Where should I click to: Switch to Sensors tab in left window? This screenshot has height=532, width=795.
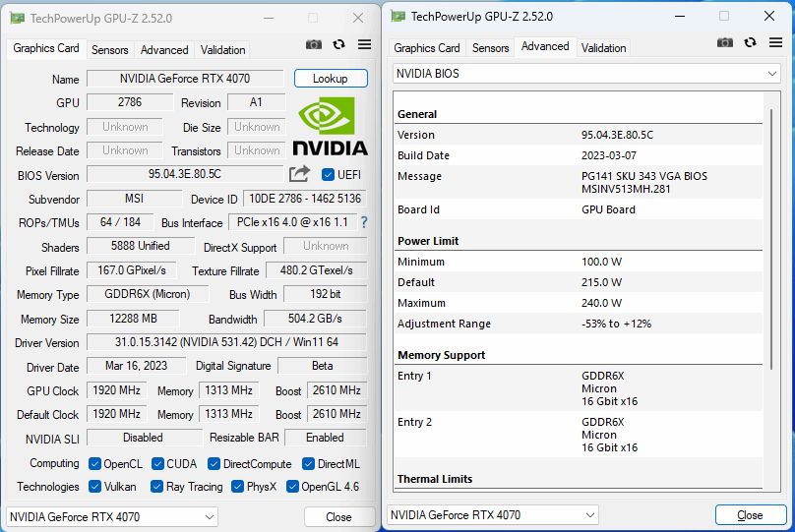pyautogui.click(x=109, y=49)
